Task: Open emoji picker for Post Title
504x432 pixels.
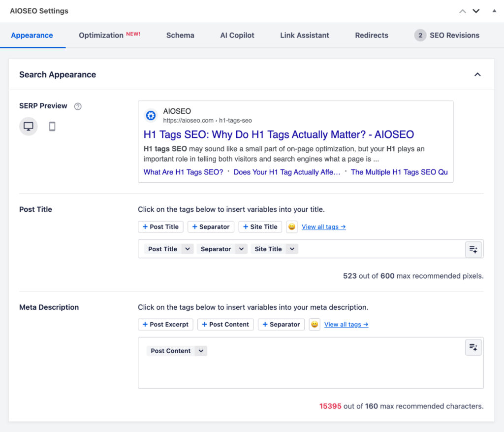Action: click(291, 227)
